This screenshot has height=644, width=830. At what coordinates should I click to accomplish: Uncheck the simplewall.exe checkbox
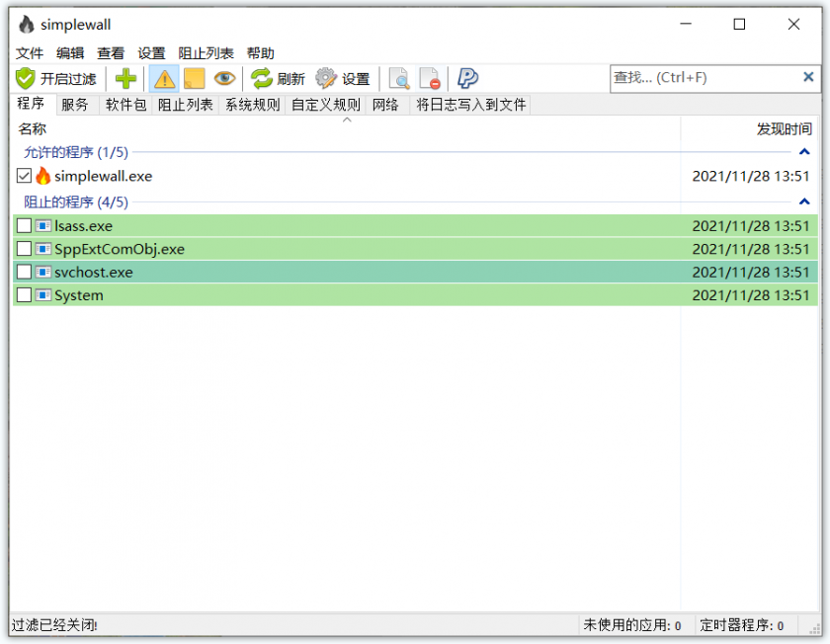tap(24, 176)
